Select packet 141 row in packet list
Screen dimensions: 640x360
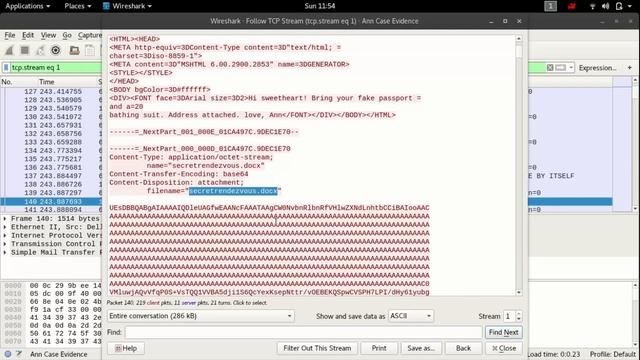pyautogui.click(x=51, y=209)
